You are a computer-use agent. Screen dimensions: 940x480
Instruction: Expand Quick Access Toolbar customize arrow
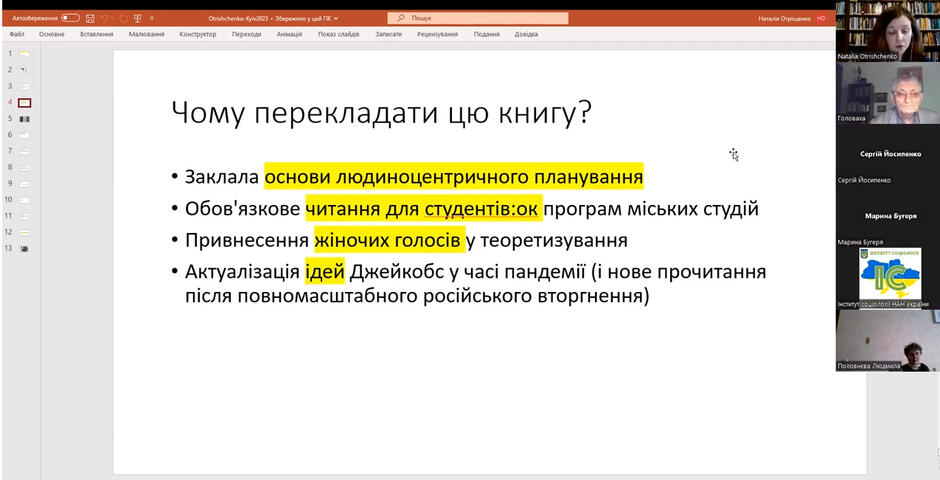pyautogui.click(x=152, y=18)
